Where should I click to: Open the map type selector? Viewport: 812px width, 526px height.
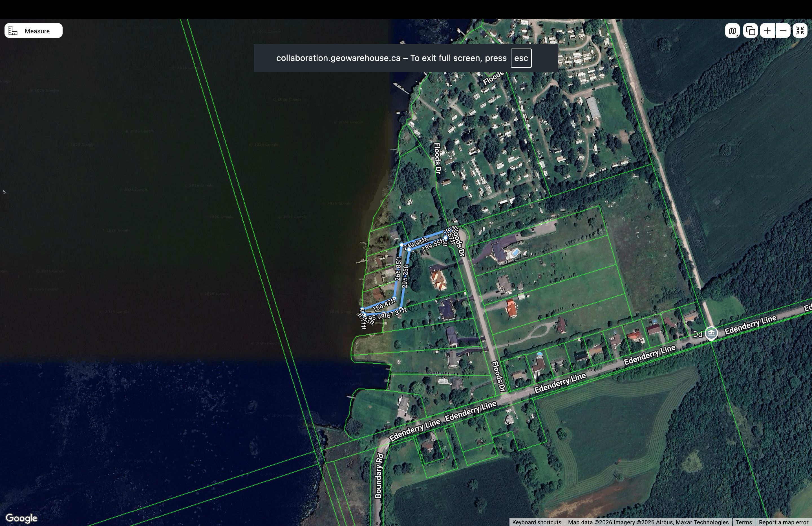732,31
